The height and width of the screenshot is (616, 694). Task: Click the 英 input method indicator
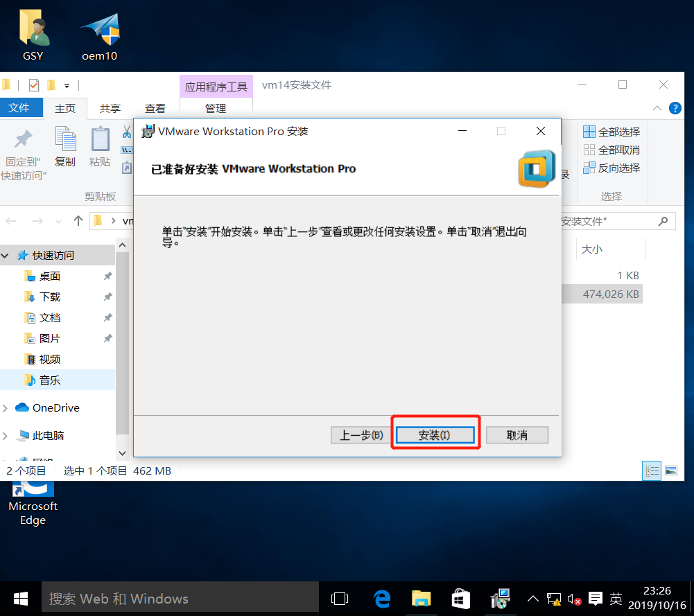pos(616,599)
